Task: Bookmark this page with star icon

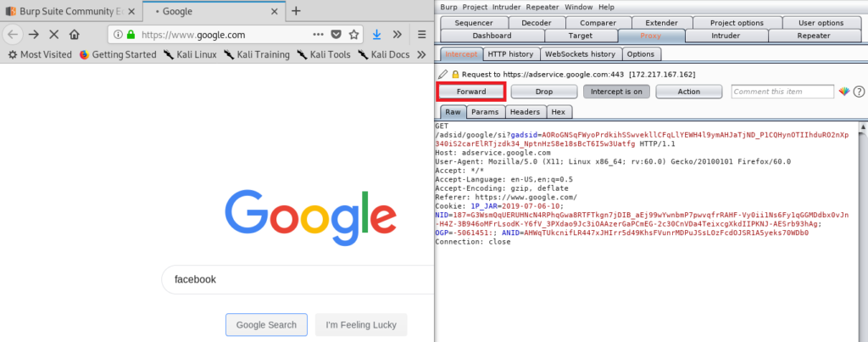Action: (353, 34)
